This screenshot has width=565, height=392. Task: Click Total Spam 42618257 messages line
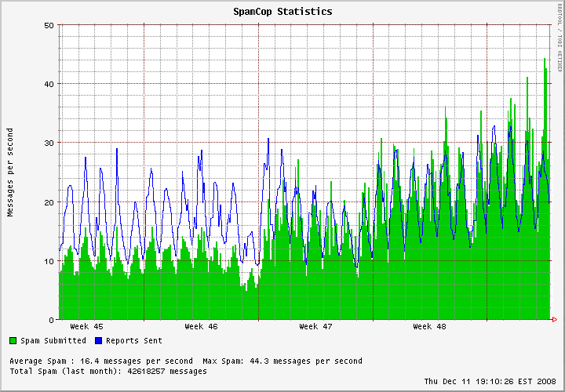coord(108,371)
